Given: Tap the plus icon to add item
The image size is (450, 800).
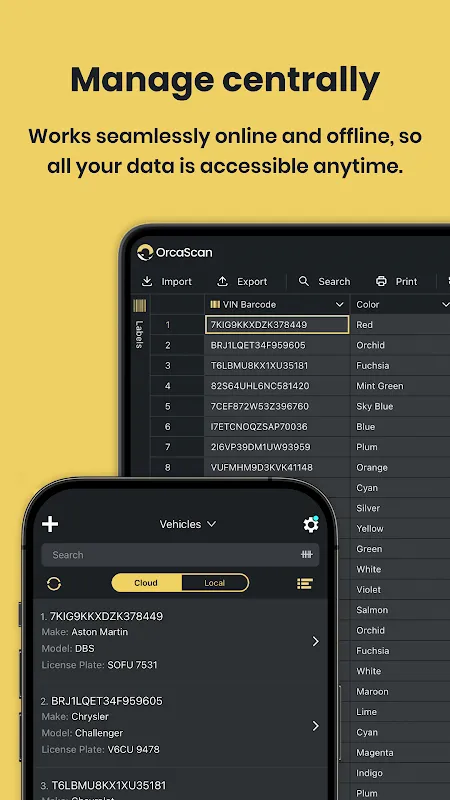Looking at the screenshot, I should click(x=50, y=524).
